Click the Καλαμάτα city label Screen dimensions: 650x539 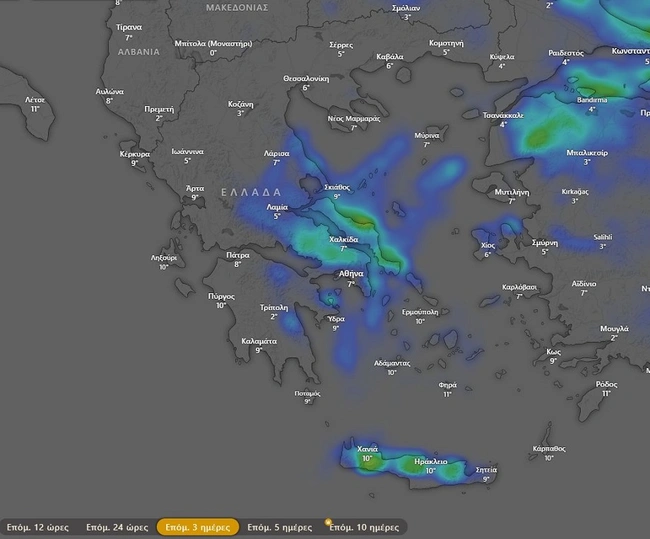(x=259, y=340)
